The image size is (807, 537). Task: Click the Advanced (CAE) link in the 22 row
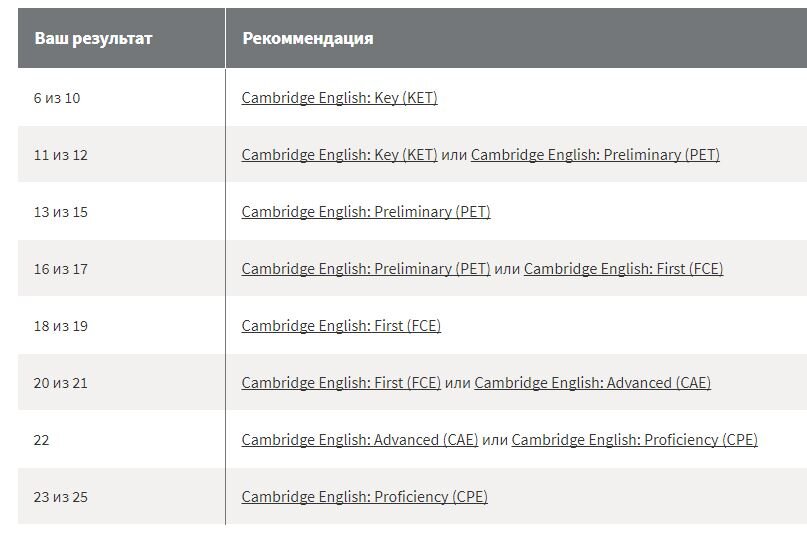[359, 440]
